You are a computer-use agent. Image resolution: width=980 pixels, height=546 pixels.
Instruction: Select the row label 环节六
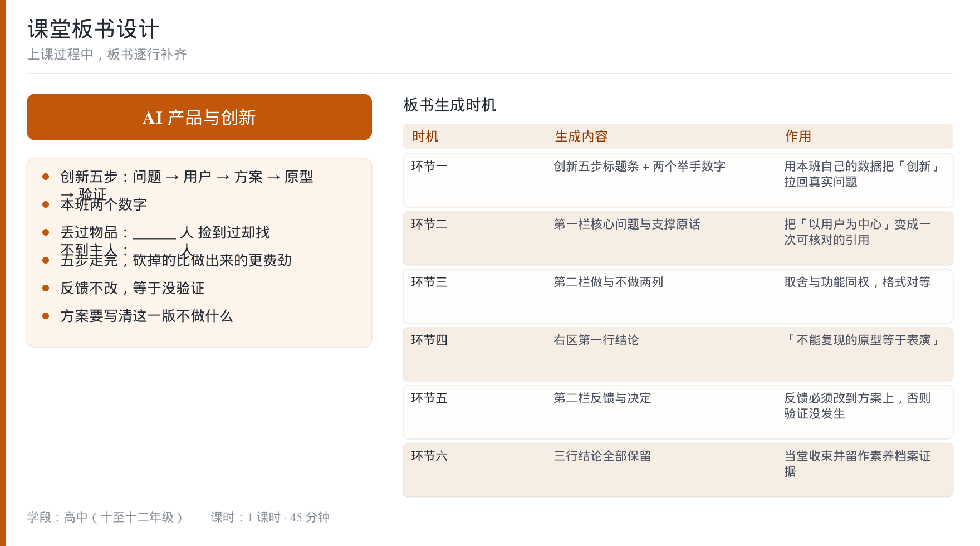pos(429,456)
